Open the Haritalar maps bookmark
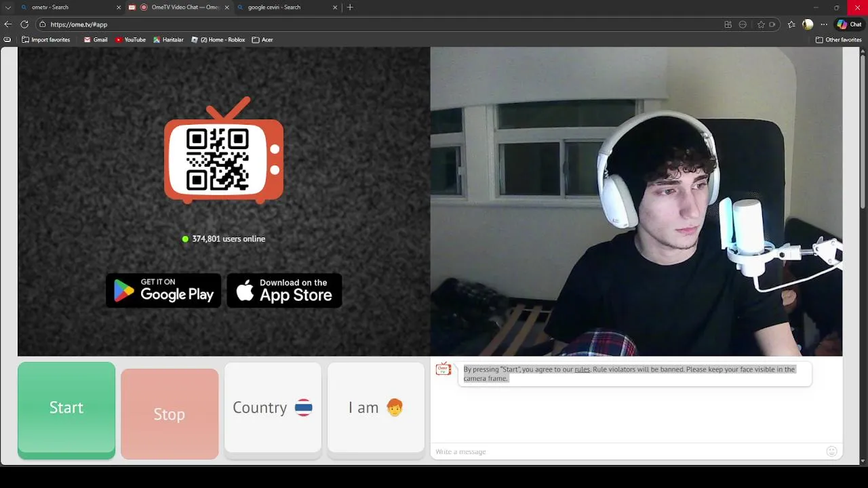The height and width of the screenshot is (488, 868). tap(168, 40)
